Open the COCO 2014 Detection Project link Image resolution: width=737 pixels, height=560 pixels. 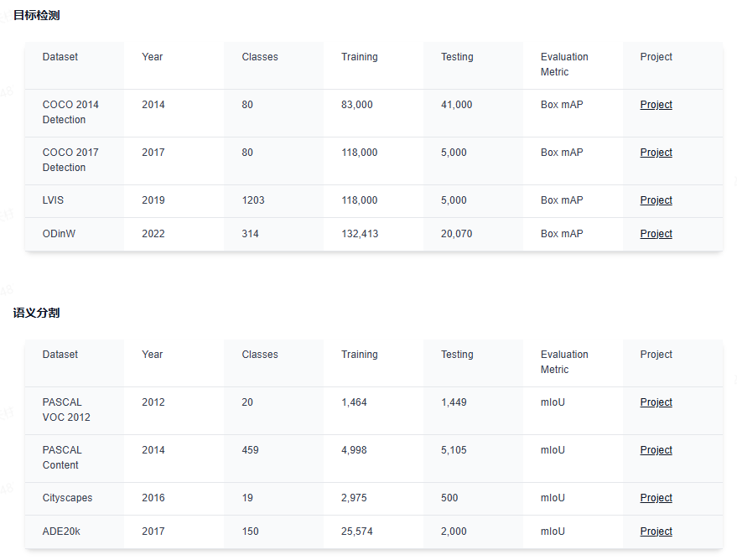pyautogui.click(x=656, y=105)
